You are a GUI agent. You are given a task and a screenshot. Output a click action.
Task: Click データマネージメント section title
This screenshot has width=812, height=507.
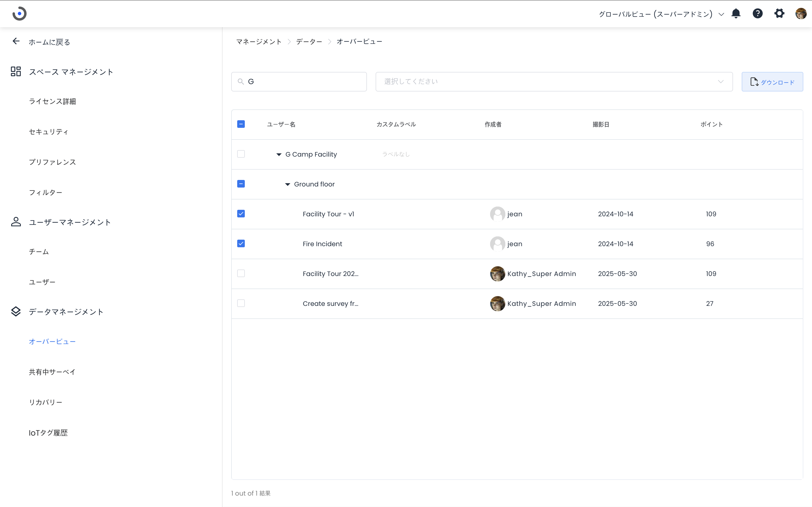(66, 312)
